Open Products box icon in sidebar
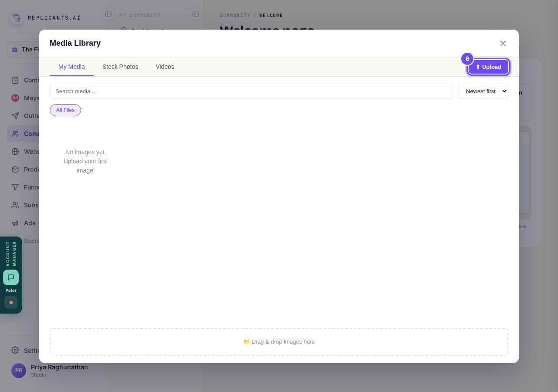 (x=15, y=169)
